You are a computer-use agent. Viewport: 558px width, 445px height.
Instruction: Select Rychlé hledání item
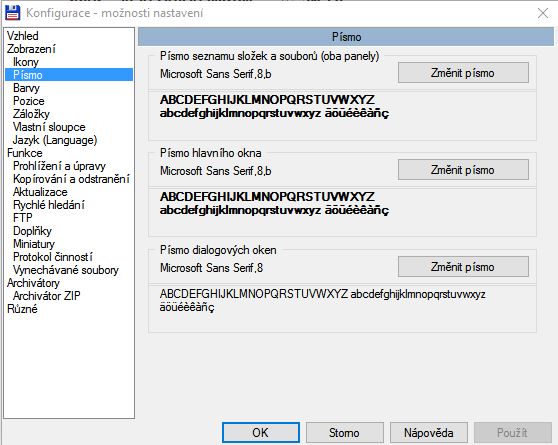pos(49,205)
